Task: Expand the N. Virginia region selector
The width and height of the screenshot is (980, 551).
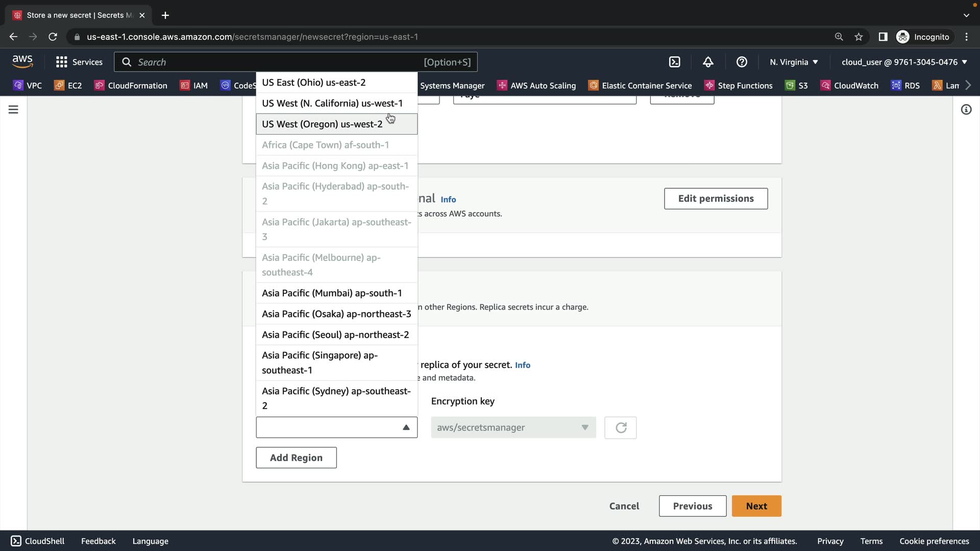Action: (x=794, y=62)
